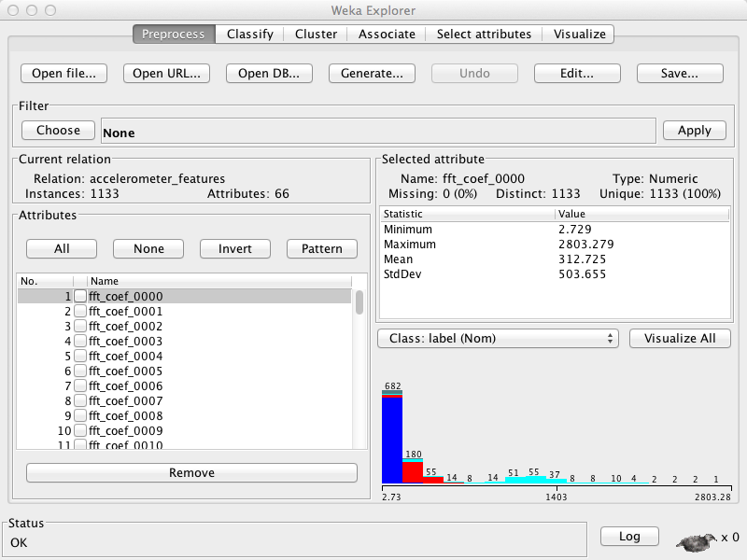Select the fft_coef_0005 attribute row
Screen dimensions: 747x560
pyautogui.click(x=185, y=371)
